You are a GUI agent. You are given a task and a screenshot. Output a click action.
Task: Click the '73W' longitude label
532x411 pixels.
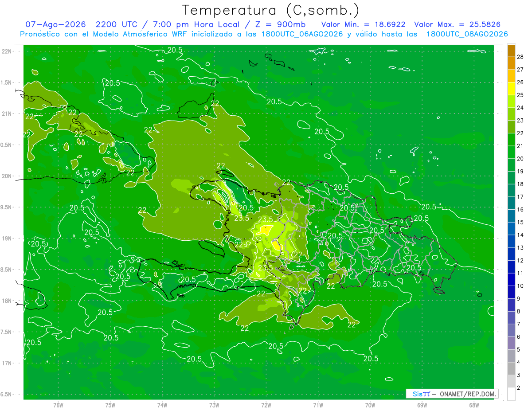click(214, 405)
